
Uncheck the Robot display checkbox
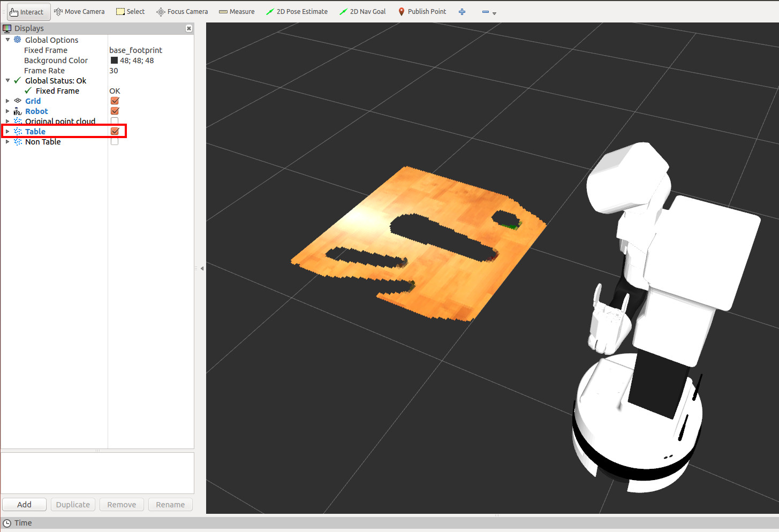pos(115,111)
